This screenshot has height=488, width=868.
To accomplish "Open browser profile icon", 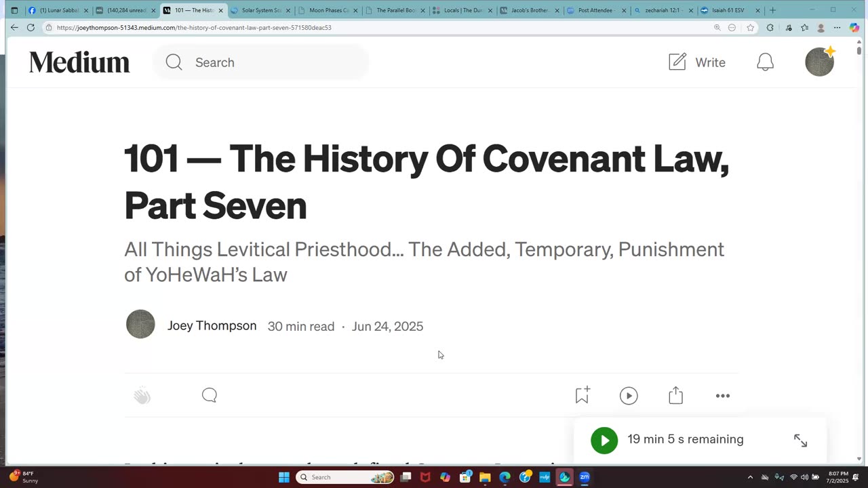I will [821, 28].
